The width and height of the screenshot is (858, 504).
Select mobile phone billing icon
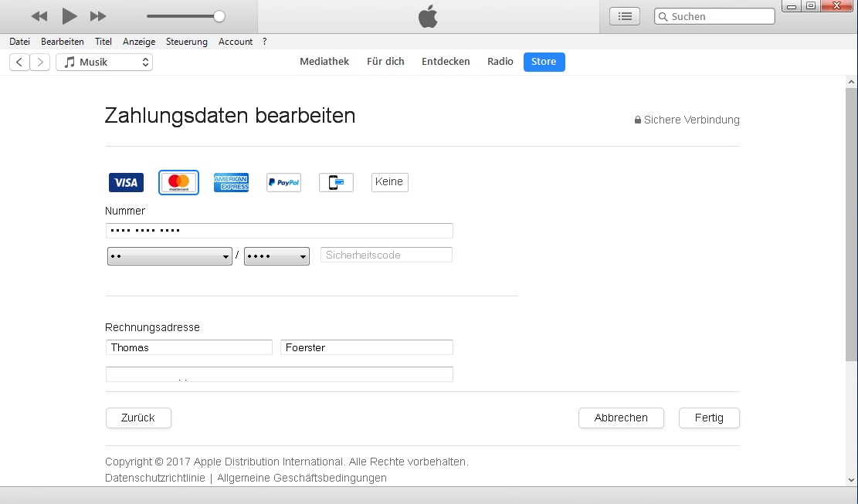336,183
